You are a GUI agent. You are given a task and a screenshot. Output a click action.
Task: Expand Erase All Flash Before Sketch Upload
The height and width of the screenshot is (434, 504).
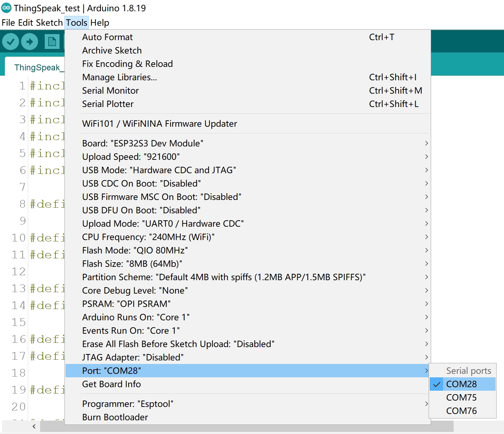coord(248,344)
